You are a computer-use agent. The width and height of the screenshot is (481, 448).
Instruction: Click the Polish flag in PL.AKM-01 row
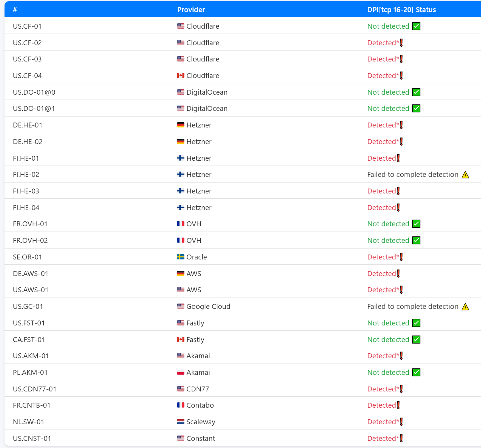(x=181, y=372)
